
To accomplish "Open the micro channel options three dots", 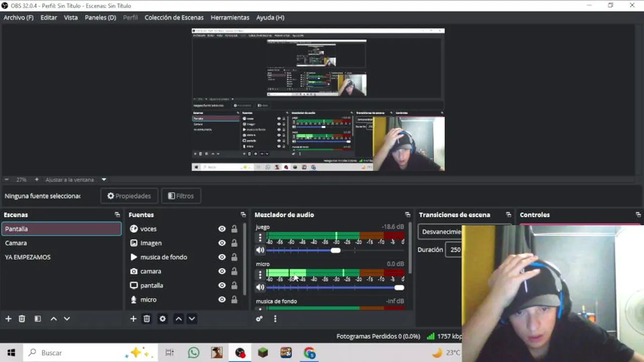I will coord(260,275).
